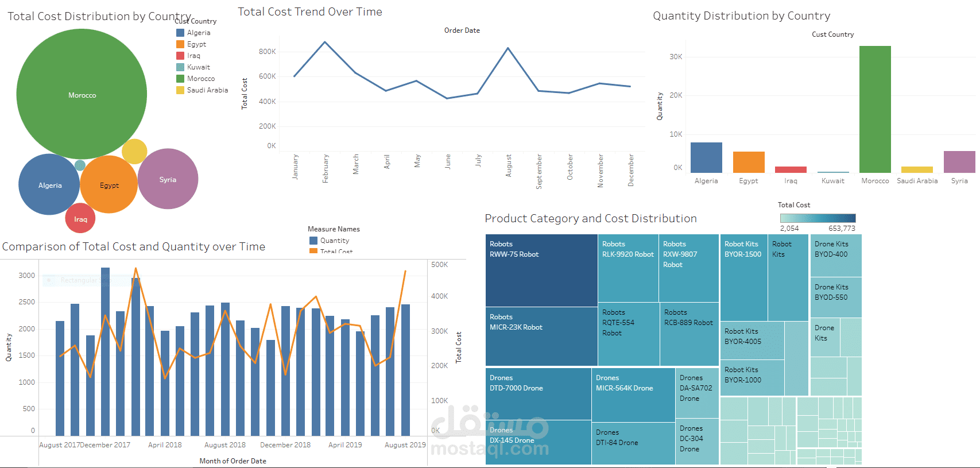980x468 pixels.
Task: Select the Saudi Arabia bar in Quantity chart
Action: click(x=917, y=169)
